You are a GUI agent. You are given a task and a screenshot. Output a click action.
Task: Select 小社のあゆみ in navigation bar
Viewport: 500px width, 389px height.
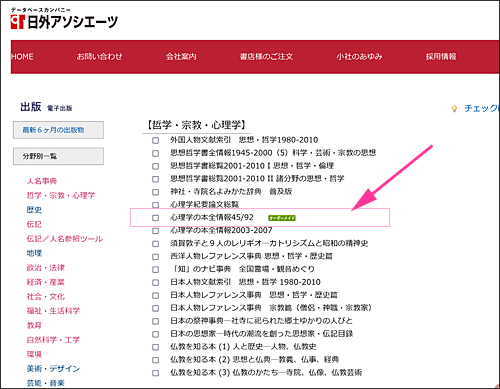point(359,57)
